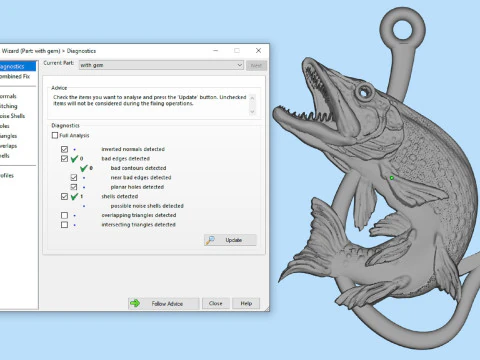Select the Diagnostics page in sidebar

18,66
